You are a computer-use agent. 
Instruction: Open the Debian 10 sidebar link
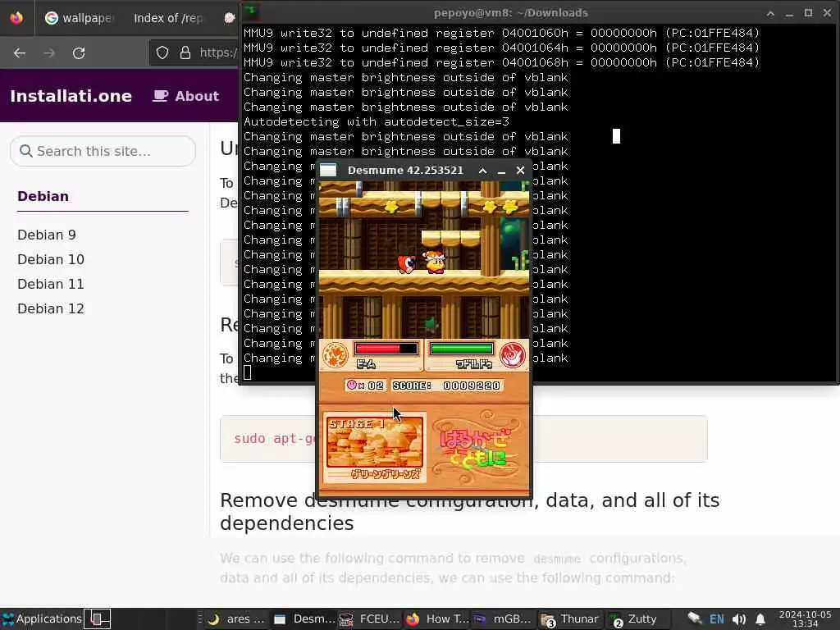50,259
